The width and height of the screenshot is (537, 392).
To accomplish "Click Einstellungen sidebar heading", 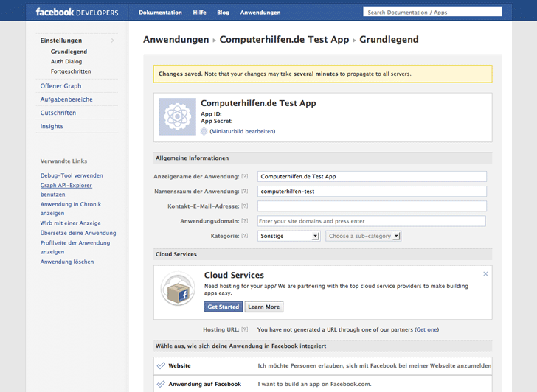I will 61,41.
